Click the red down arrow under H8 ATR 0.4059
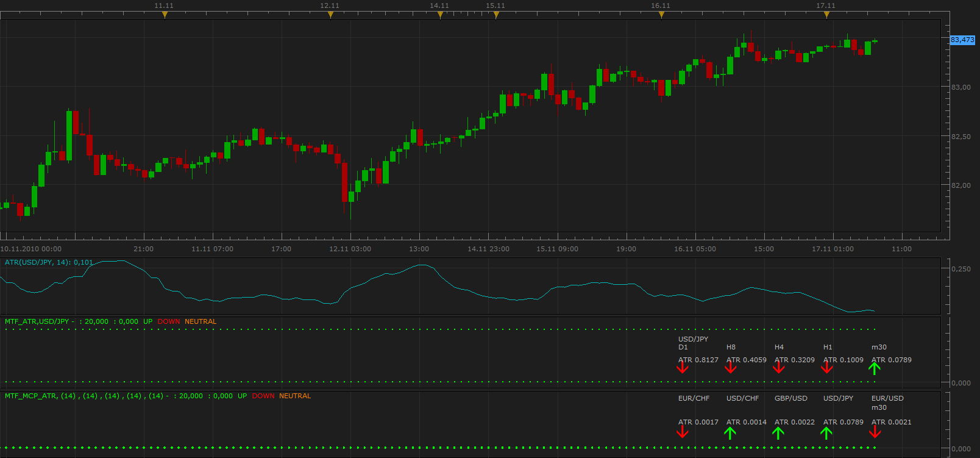The height and width of the screenshot is (458, 980). click(731, 367)
